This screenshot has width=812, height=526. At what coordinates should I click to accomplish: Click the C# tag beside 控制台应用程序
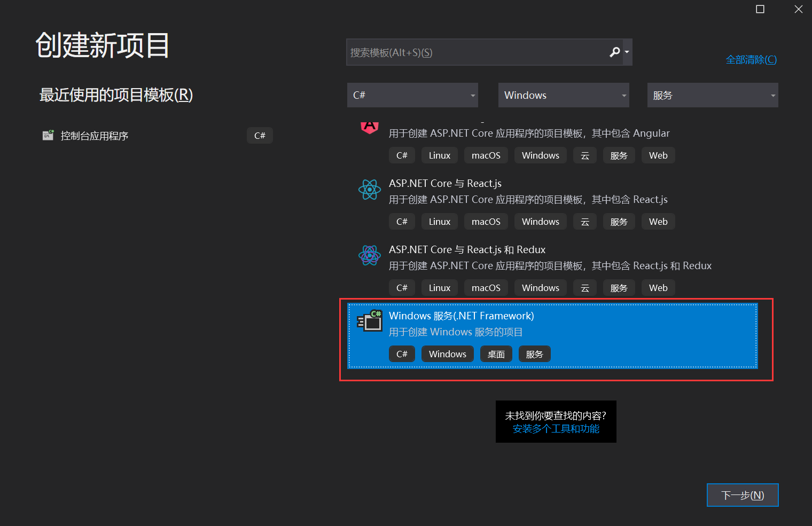(x=260, y=136)
